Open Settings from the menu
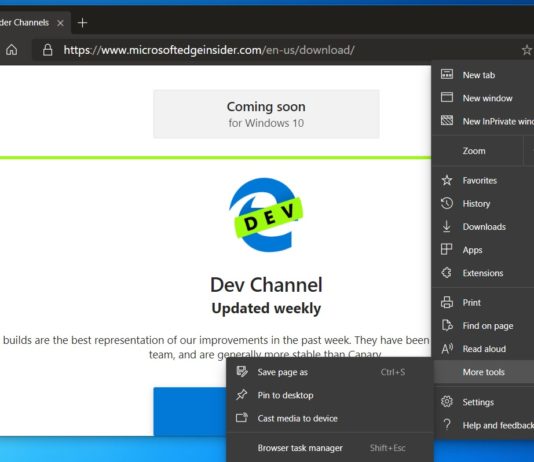534x462 pixels. (483, 402)
